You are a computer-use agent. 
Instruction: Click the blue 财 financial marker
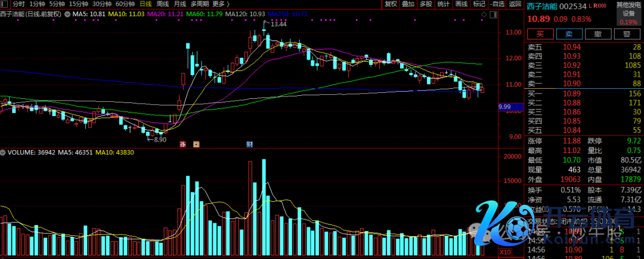(249, 144)
